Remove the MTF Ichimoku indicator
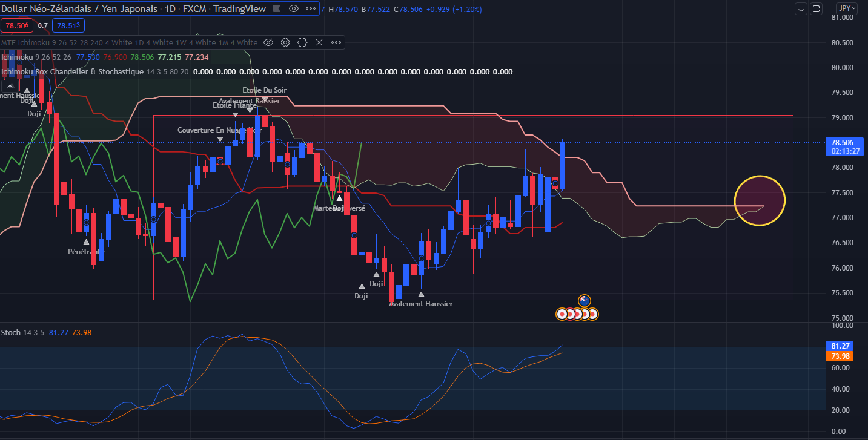The image size is (868, 440). tap(319, 42)
